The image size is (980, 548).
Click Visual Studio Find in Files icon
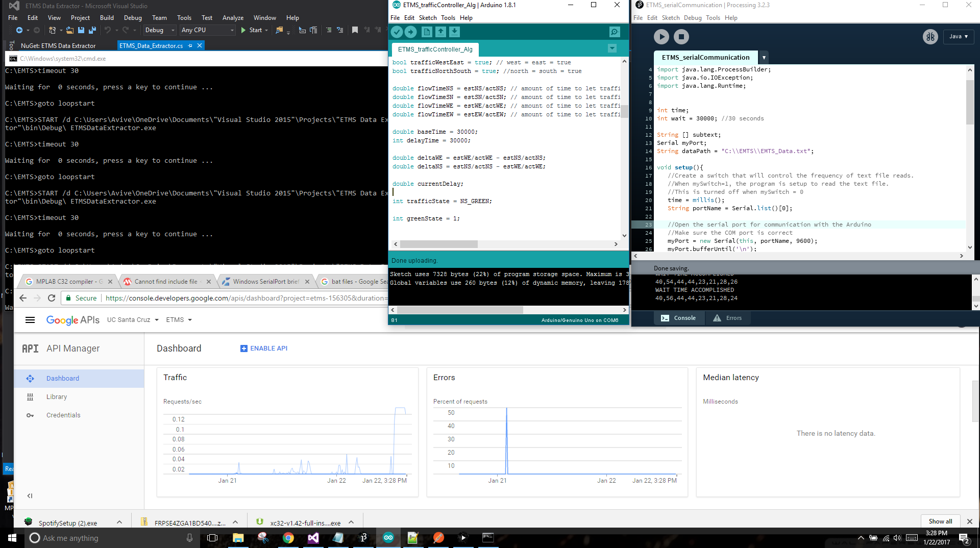click(x=279, y=30)
